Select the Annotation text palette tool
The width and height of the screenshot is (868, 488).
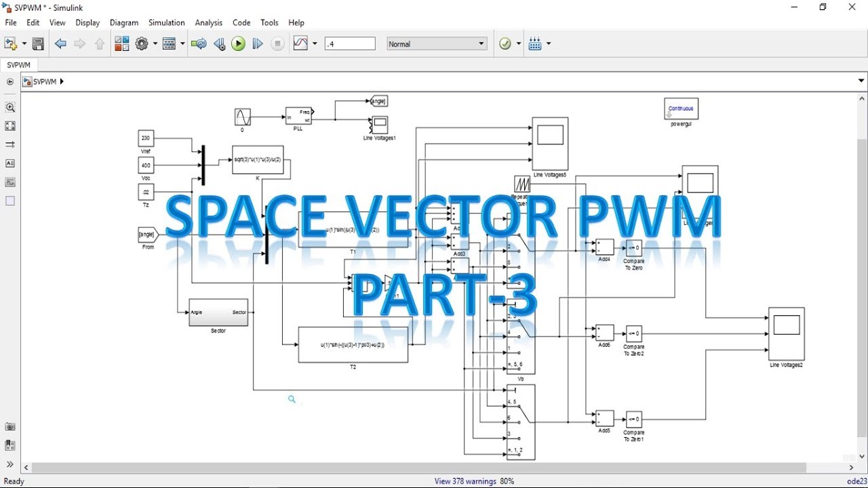point(10,163)
